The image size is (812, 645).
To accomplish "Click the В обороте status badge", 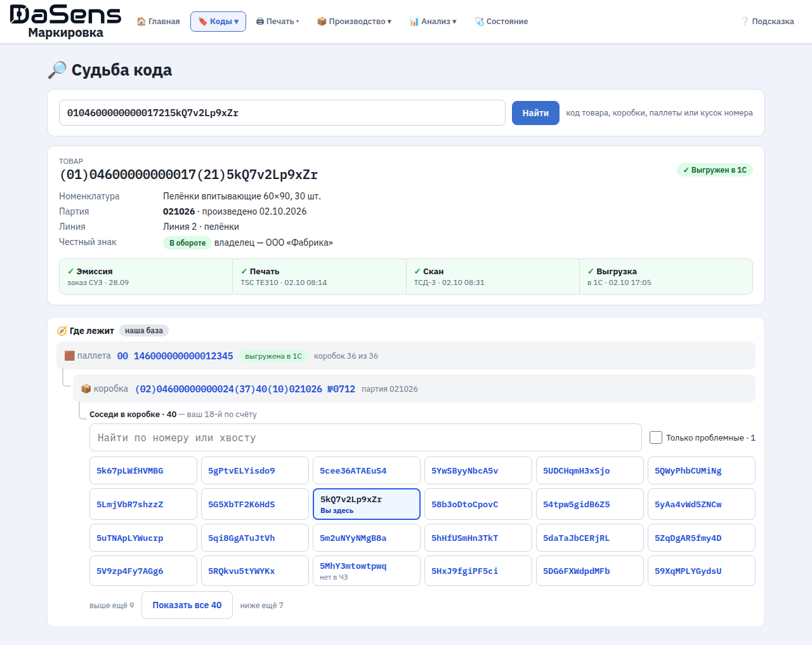I will [187, 243].
